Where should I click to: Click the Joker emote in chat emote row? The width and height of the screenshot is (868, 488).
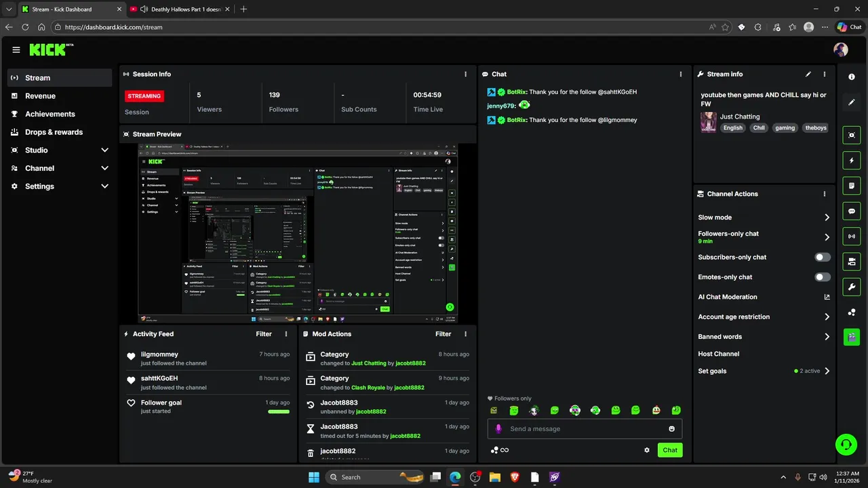534,411
